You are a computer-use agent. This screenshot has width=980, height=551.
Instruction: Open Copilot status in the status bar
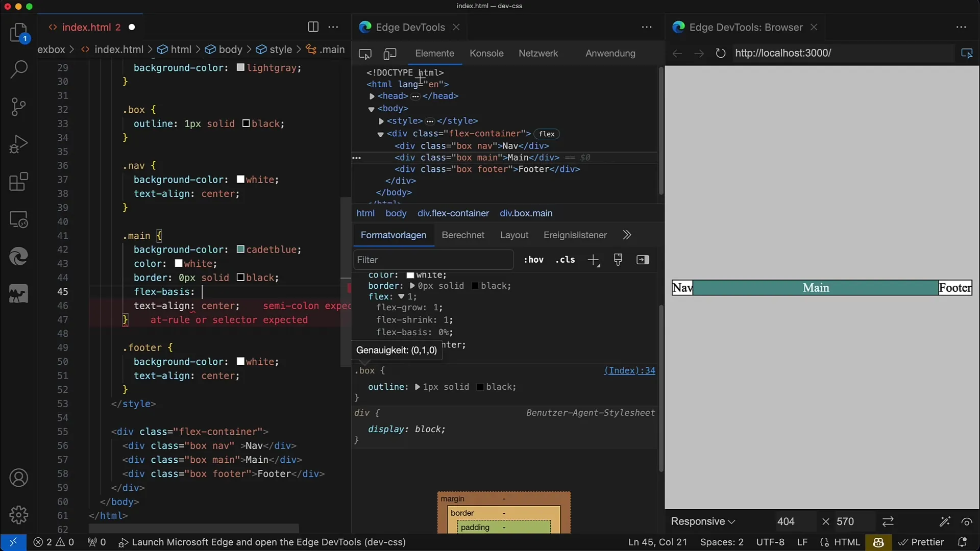[878, 542]
